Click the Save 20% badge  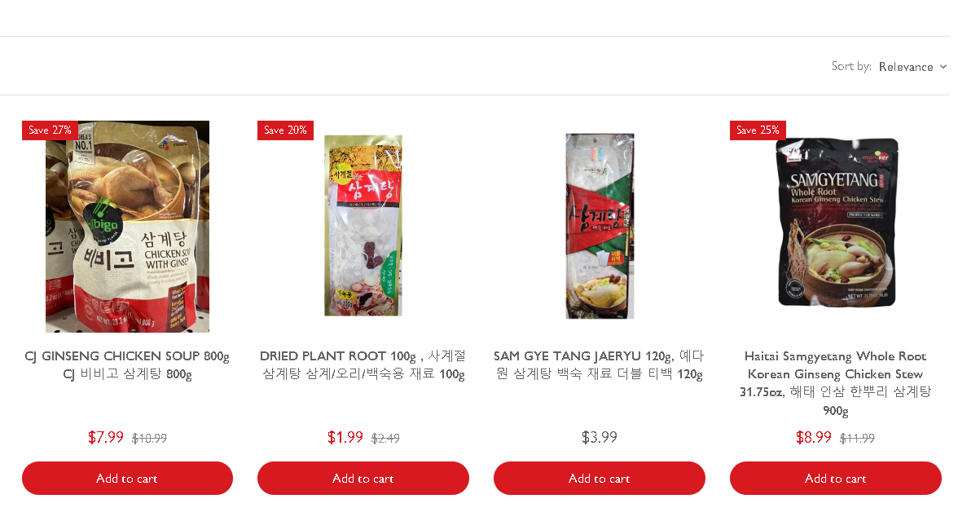coord(285,130)
